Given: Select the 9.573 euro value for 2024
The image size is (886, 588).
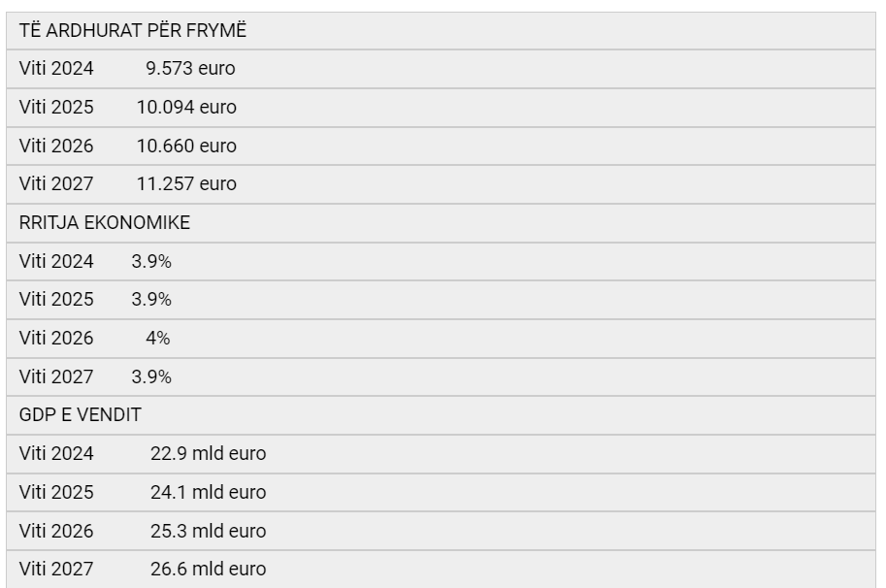Looking at the screenshot, I should (x=190, y=68).
